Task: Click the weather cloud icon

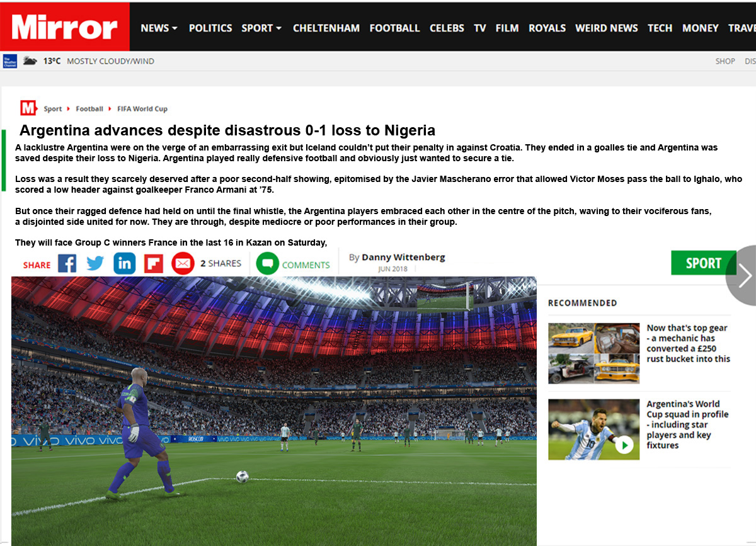Action: [30, 61]
